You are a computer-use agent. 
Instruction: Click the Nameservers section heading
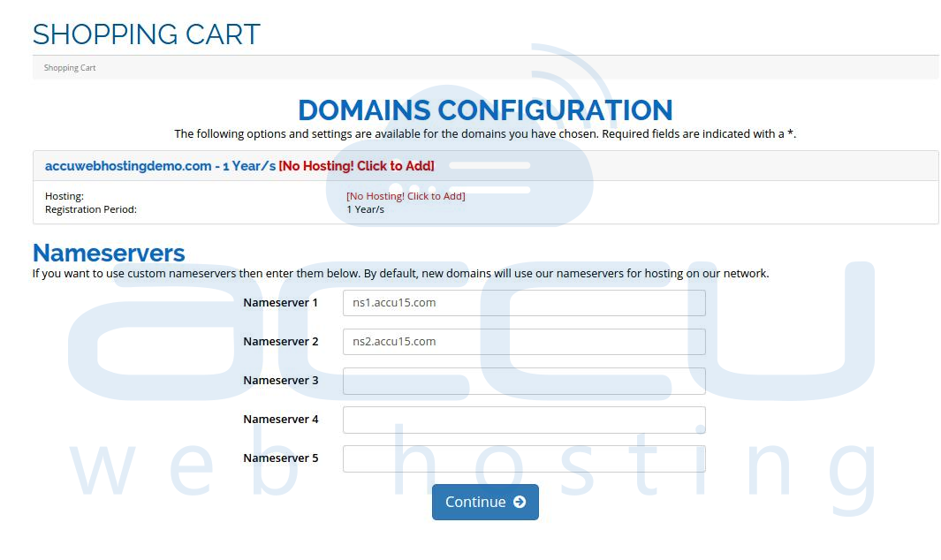(x=109, y=253)
